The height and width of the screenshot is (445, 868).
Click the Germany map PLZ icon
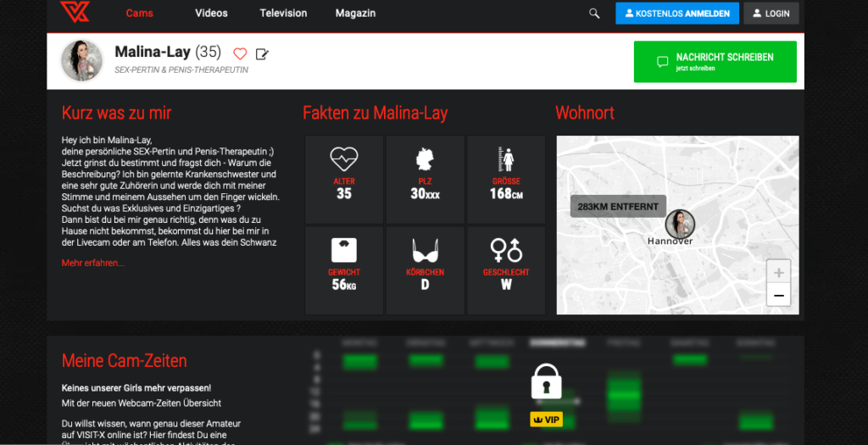pos(425,159)
